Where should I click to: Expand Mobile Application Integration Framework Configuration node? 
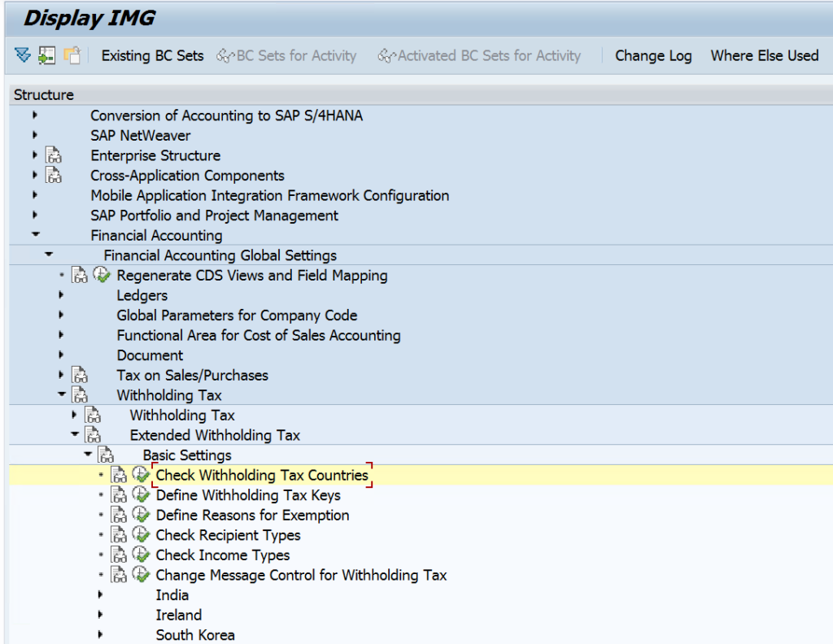(35, 195)
